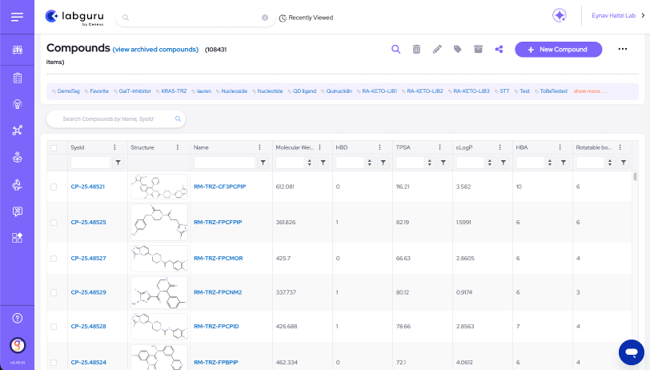This screenshot has height=370, width=650.
Task: Click the Name column filter text box
Action: coord(225,162)
